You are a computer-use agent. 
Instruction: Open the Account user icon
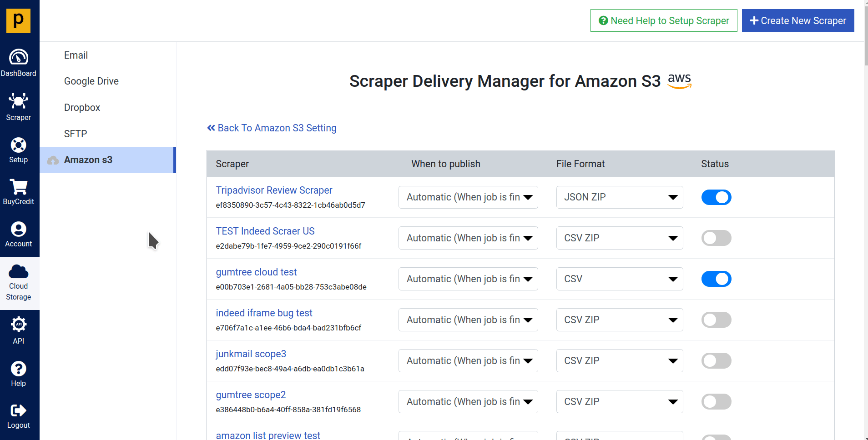[x=18, y=230]
